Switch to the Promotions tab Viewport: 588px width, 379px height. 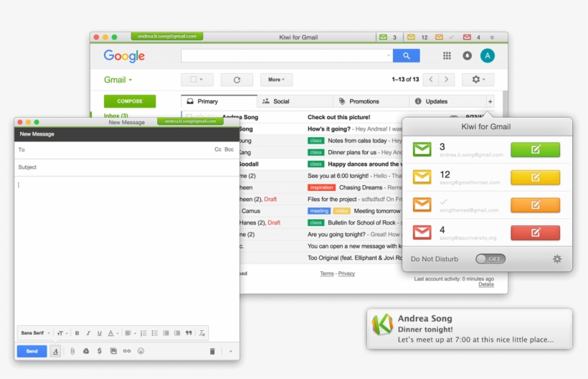pos(371,101)
